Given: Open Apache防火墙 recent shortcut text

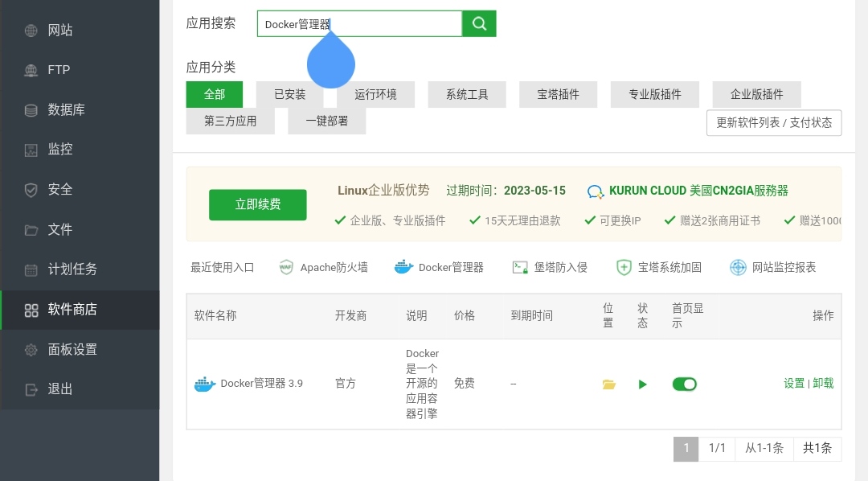Looking at the screenshot, I should [334, 268].
